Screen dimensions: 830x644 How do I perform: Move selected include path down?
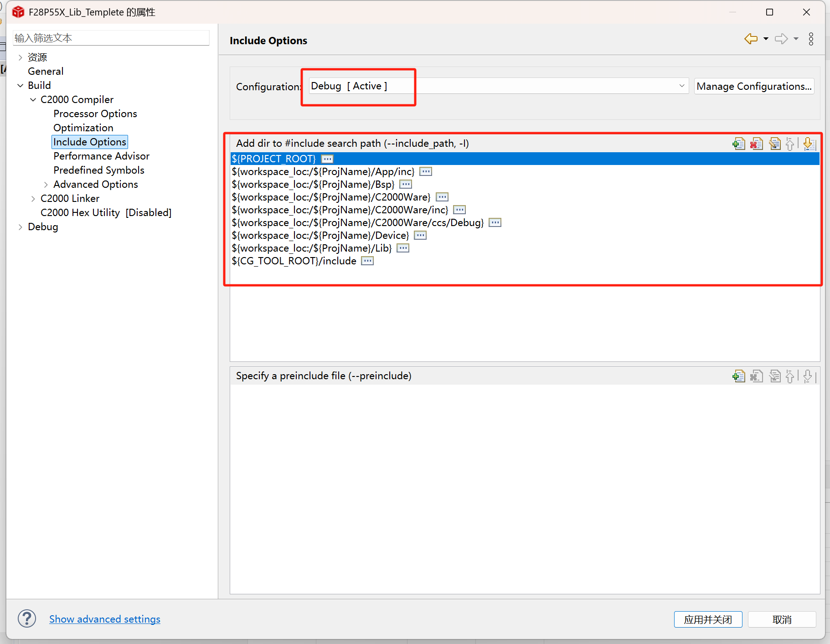(x=809, y=144)
